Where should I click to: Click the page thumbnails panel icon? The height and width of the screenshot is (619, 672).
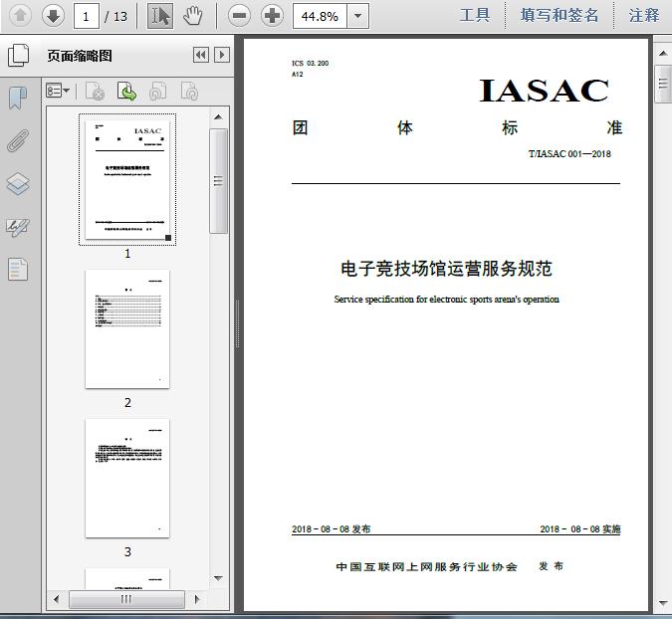[19, 56]
